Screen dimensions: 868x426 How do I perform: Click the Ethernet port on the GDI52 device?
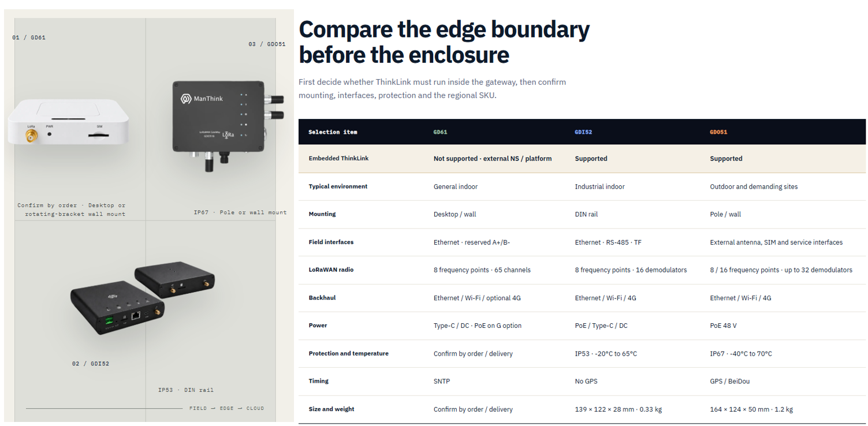click(x=136, y=315)
